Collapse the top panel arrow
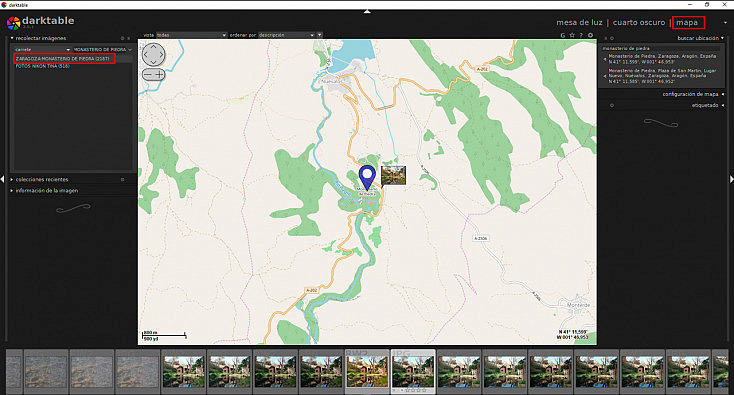734x395 pixels. 367,11
